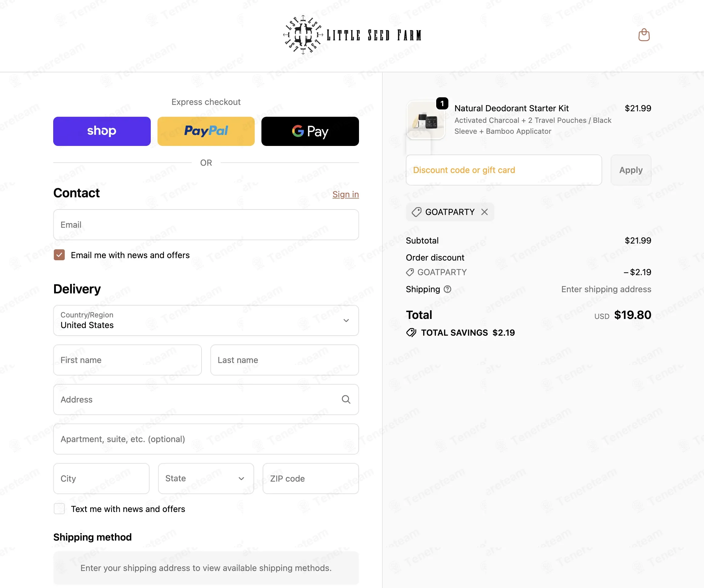Enable Text me with news and offers
704x588 pixels.
(59, 509)
